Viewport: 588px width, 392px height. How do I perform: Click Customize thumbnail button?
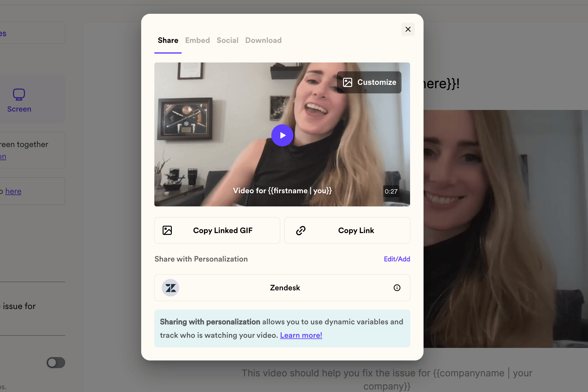[369, 82]
